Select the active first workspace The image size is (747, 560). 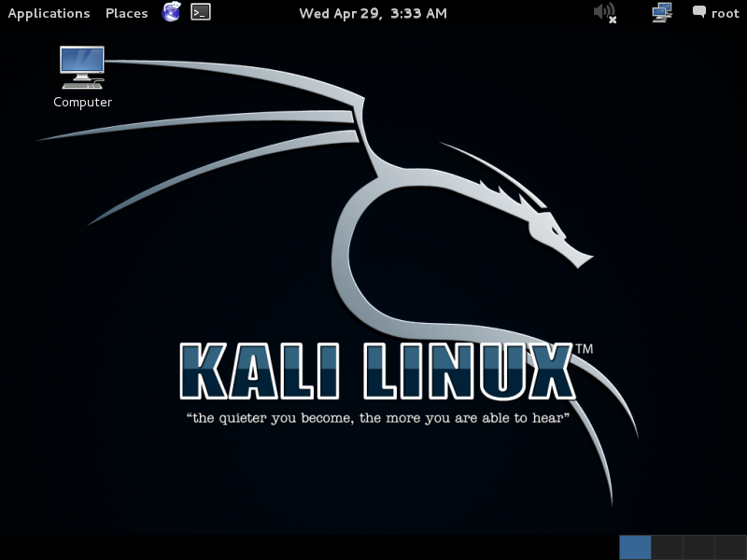(635, 547)
